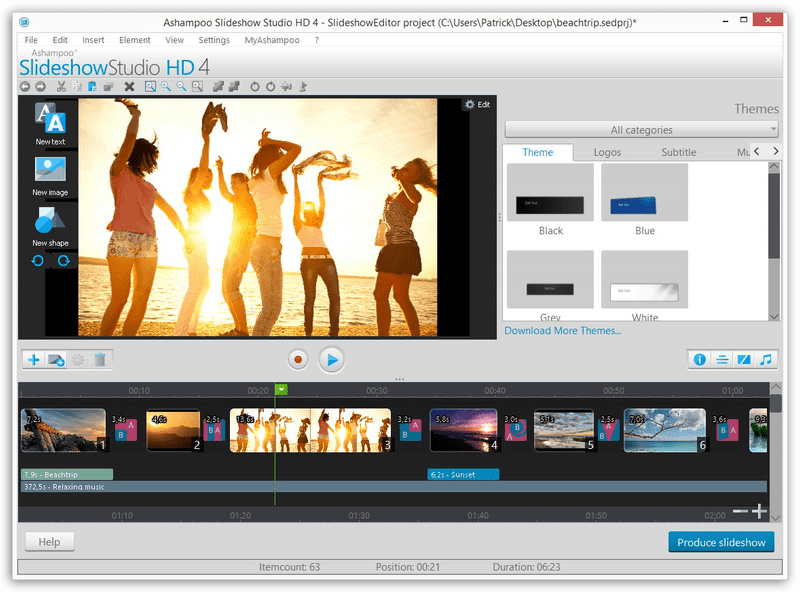This screenshot has height=592, width=800.
Task: Click the flip vertical icon
Action: coord(303,87)
